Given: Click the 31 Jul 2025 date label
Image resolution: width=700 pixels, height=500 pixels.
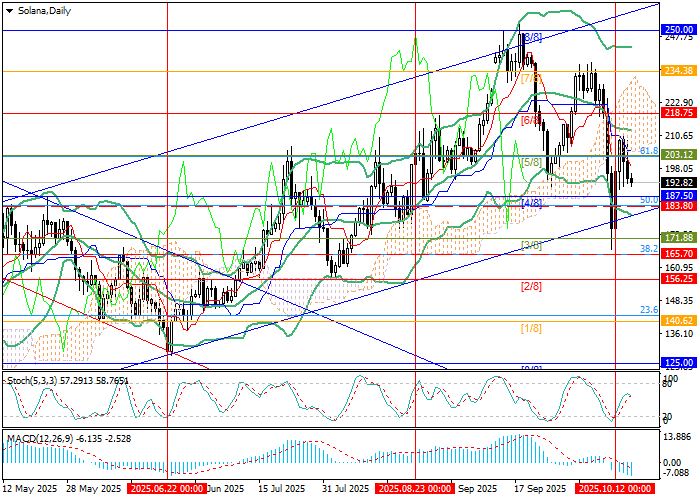Looking at the screenshot, I should pyautogui.click(x=347, y=489).
